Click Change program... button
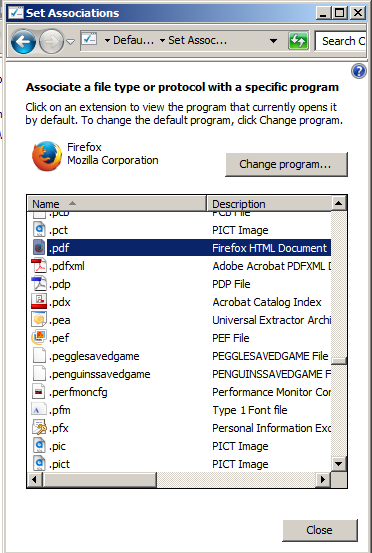Viewport: 372px width, 553px height. 286,164
